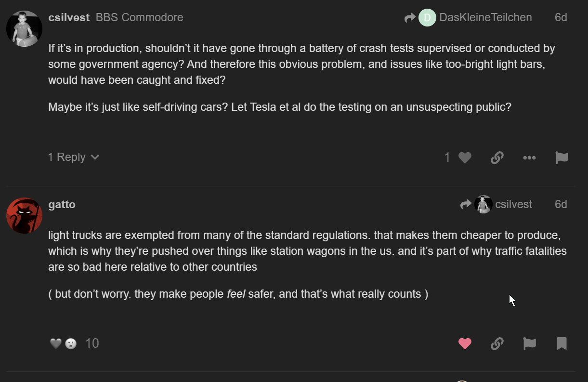
Task: Copy link to csilvest's post
Action: click(x=497, y=158)
